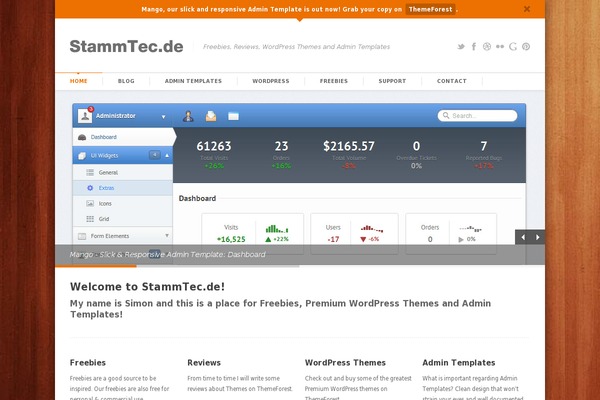
Task: Click the Users -17 card
Action: [x=354, y=233]
